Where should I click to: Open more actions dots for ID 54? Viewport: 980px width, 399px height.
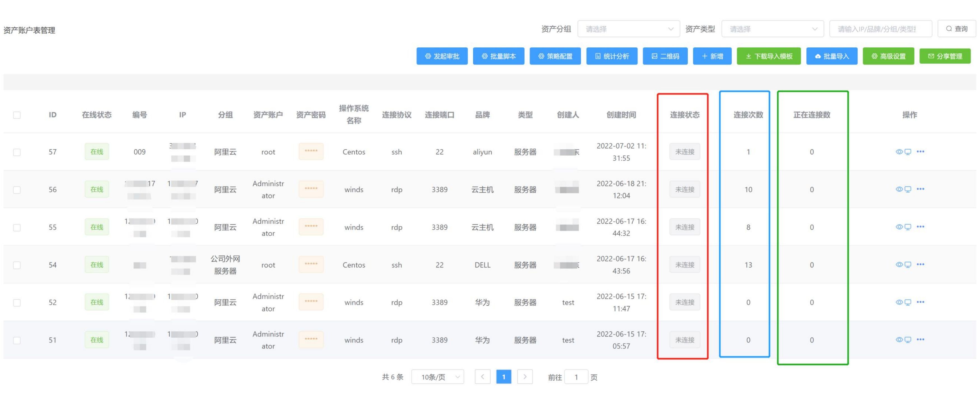coord(920,264)
